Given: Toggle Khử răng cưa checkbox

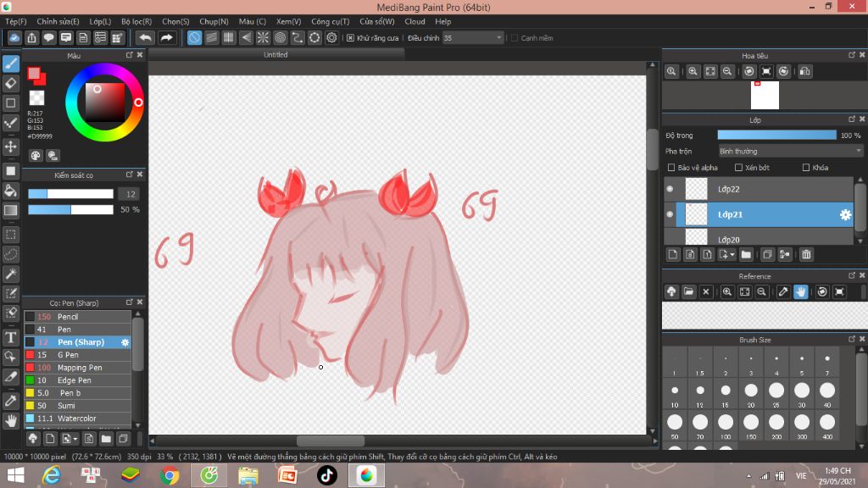Looking at the screenshot, I should tap(350, 37).
